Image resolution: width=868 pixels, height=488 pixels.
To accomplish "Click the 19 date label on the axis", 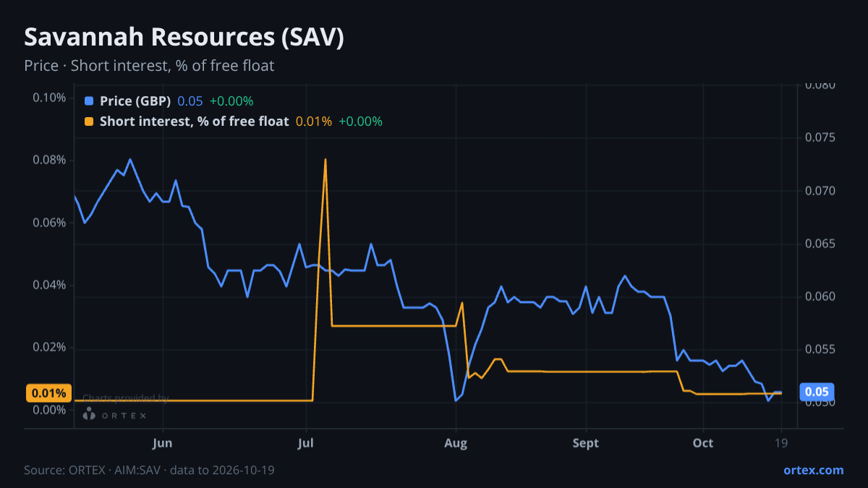I will click(781, 443).
